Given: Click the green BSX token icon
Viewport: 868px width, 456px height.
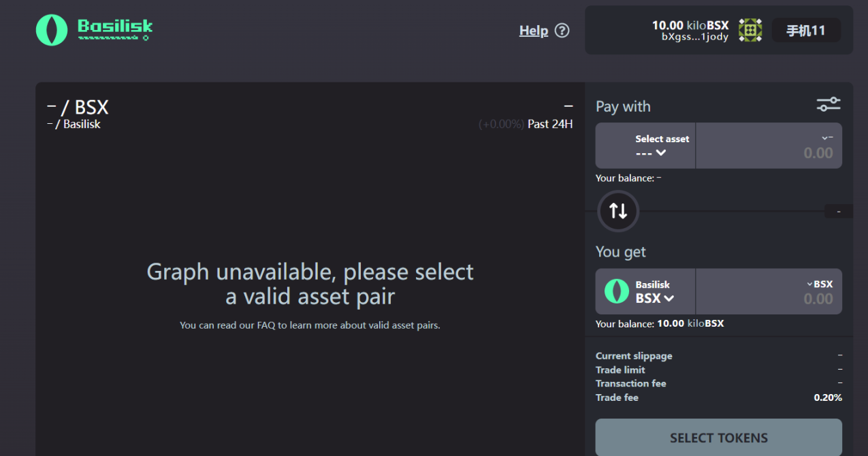Looking at the screenshot, I should 617,291.
